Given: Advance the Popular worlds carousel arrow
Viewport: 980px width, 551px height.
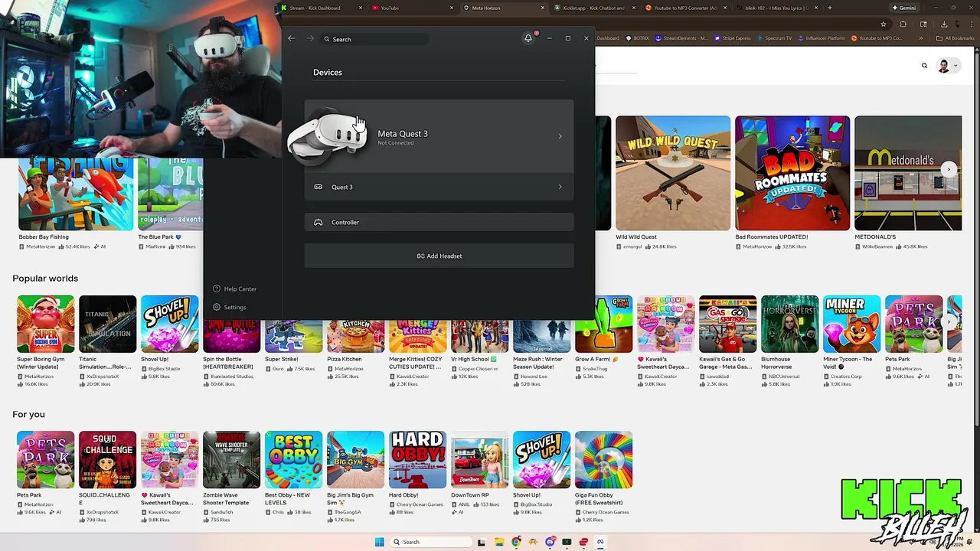Looking at the screenshot, I should 949,322.
